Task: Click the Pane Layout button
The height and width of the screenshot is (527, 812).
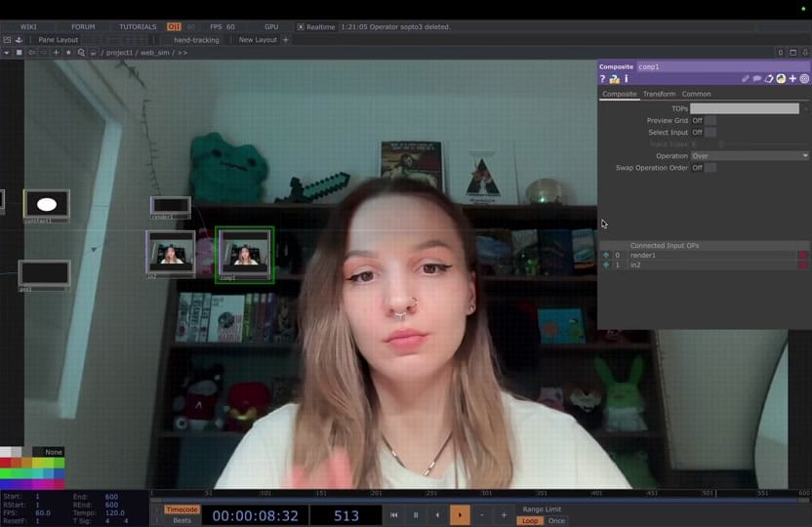Action: tap(58, 40)
